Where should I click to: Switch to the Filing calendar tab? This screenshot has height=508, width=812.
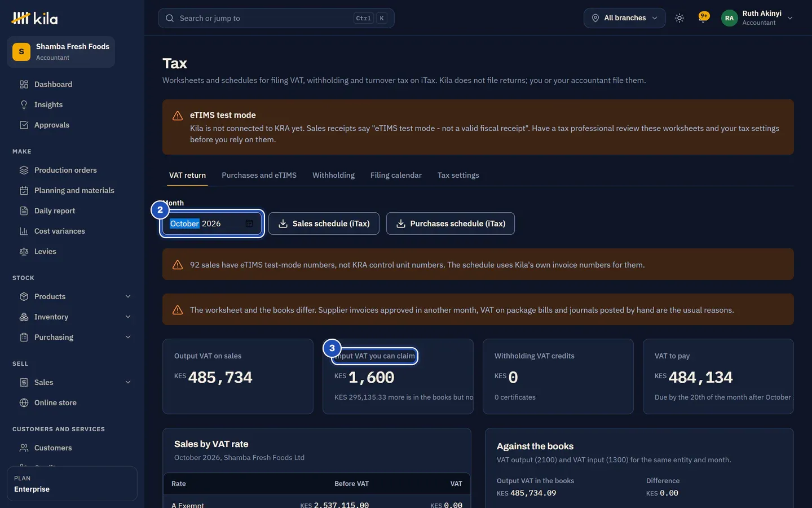coord(396,175)
